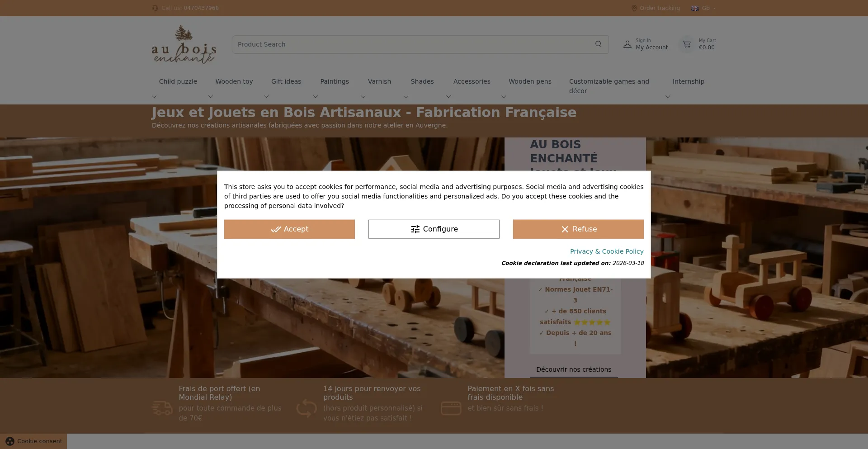
Task: Click the user account icon
Action: click(x=627, y=44)
